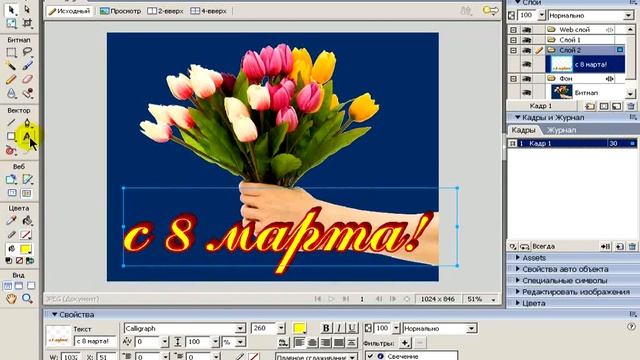Open the Журнал tab
This screenshot has height=360, width=640.
coord(561,130)
